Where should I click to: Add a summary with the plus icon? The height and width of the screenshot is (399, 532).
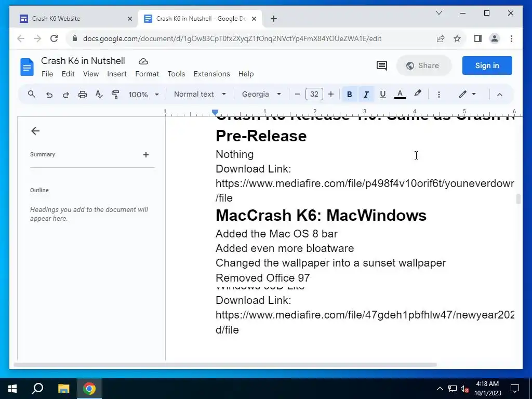click(146, 155)
